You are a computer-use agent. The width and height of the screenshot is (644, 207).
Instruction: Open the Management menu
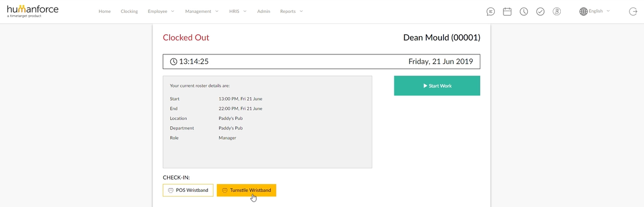[198, 11]
